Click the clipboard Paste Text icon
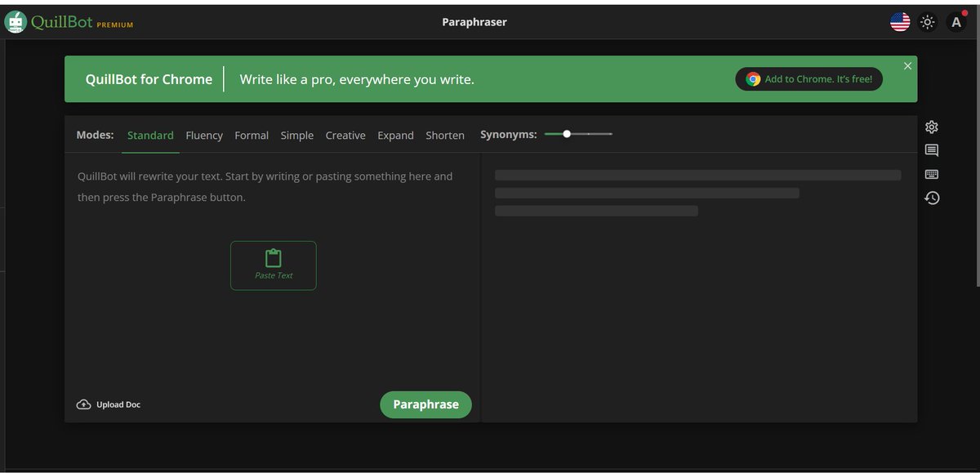This screenshot has height=473, width=980. click(x=274, y=258)
